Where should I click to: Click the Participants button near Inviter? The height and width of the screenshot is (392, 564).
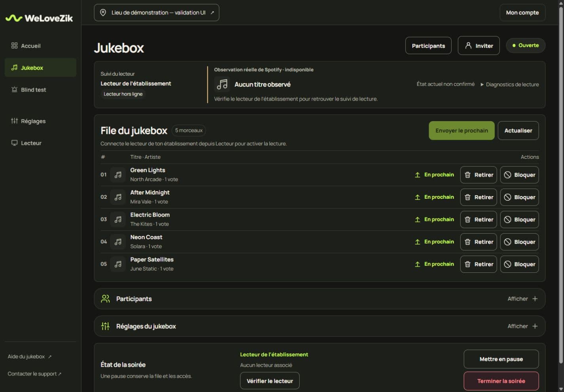[428, 46]
